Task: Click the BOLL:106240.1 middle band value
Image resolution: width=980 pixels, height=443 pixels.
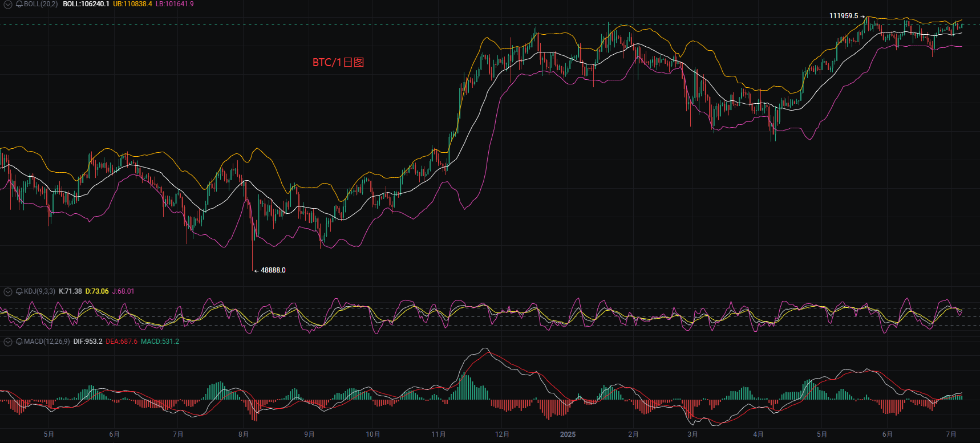Action: tap(86, 4)
